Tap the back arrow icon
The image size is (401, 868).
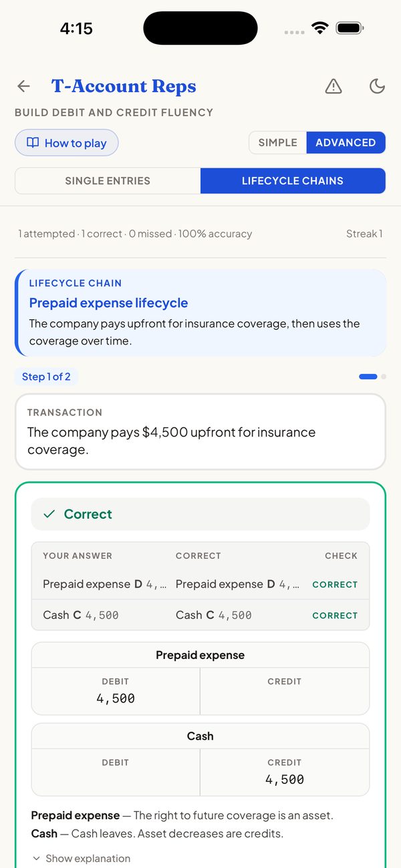pyautogui.click(x=23, y=86)
